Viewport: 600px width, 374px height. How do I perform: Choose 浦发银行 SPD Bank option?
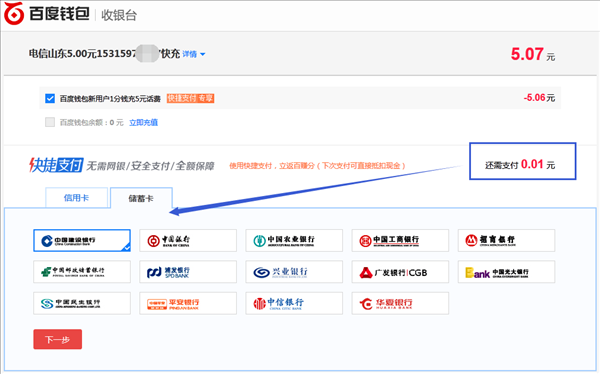(x=188, y=272)
